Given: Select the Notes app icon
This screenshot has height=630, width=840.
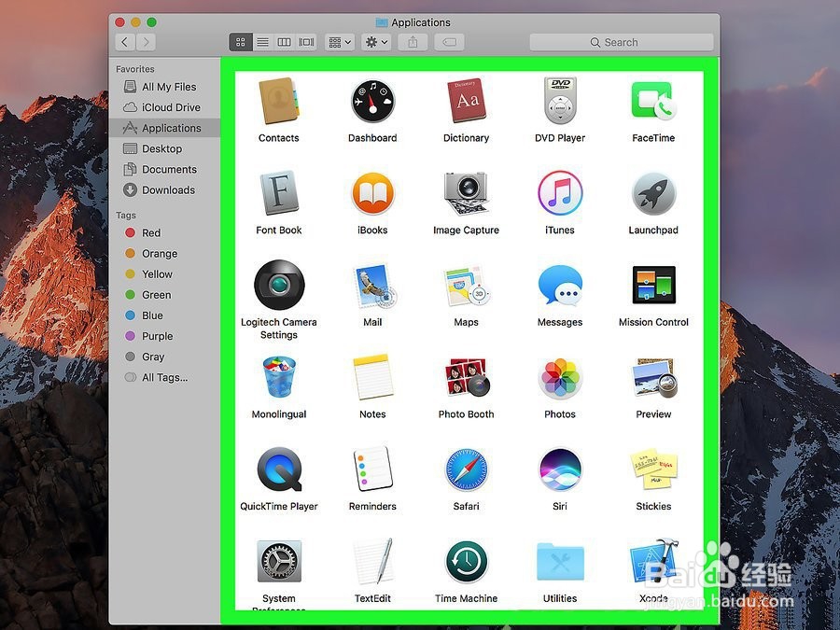Looking at the screenshot, I should [x=372, y=378].
